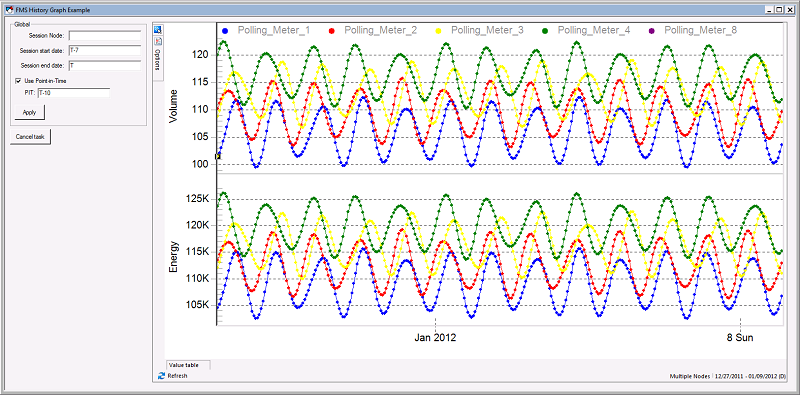
Task: Click the Session Node label
Action: pyautogui.click(x=47, y=36)
